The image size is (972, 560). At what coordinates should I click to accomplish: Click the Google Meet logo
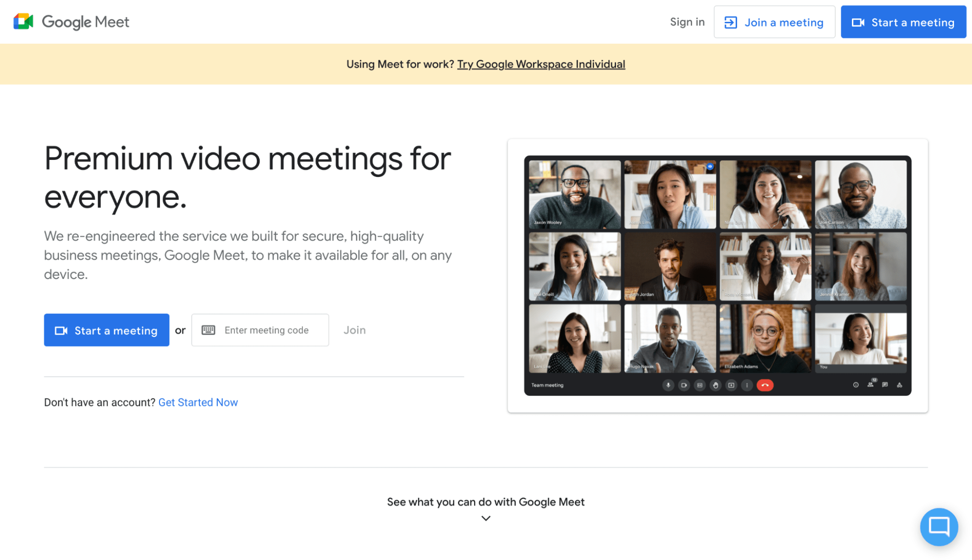tap(70, 21)
